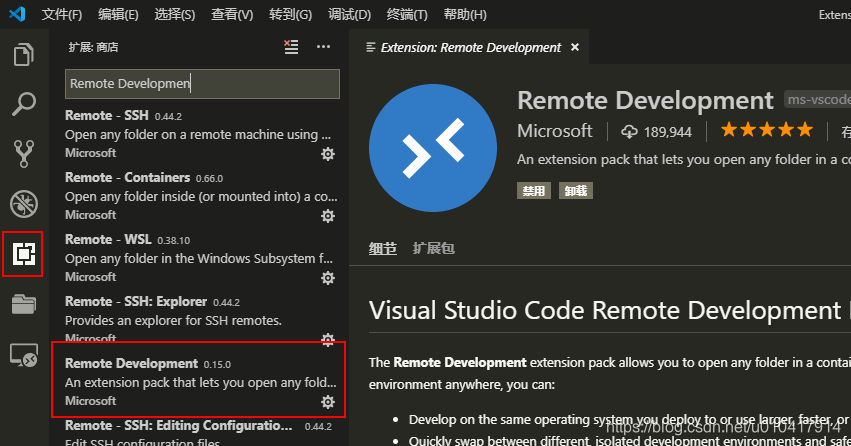Open the folder icon view in activity bar
The height and width of the screenshot is (446, 851).
(x=24, y=304)
